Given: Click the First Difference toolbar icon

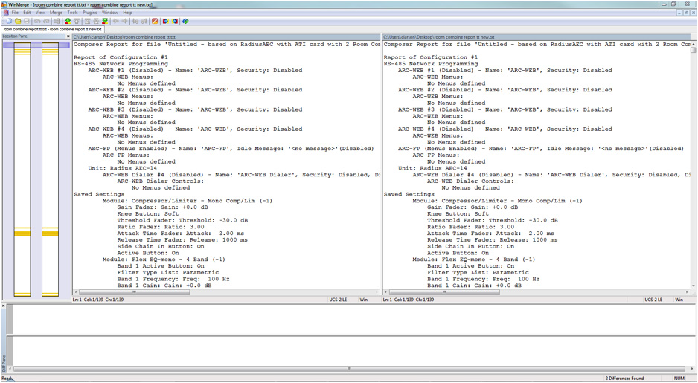Looking at the screenshot, I should [87, 21].
